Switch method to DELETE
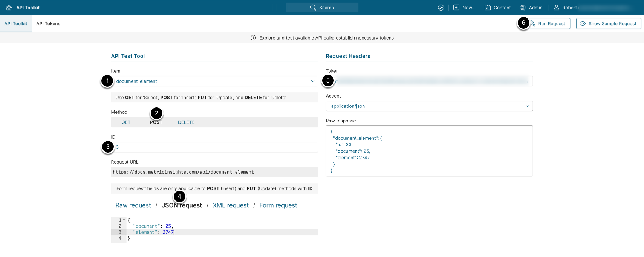The image size is (644, 257). coord(186,122)
